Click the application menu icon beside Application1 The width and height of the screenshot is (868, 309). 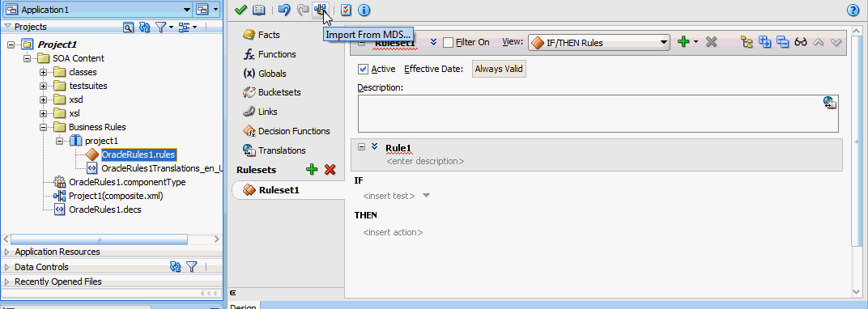(202, 10)
